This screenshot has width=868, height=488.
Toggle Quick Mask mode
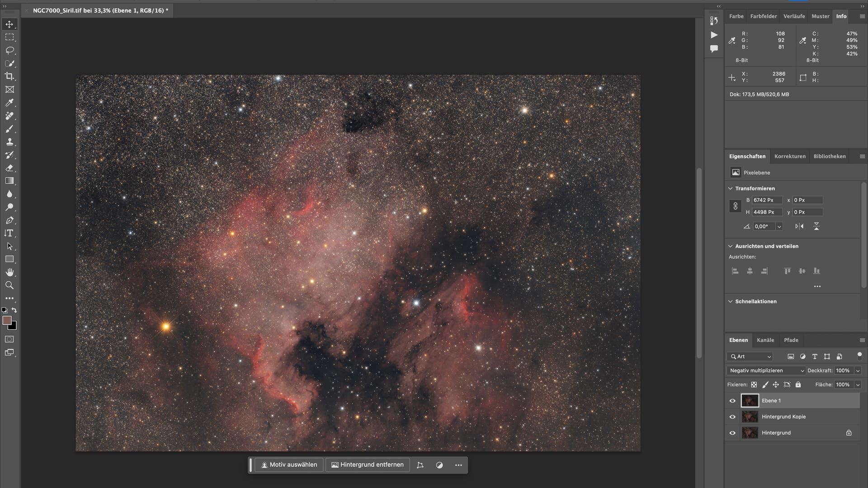click(x=9, y=339)
